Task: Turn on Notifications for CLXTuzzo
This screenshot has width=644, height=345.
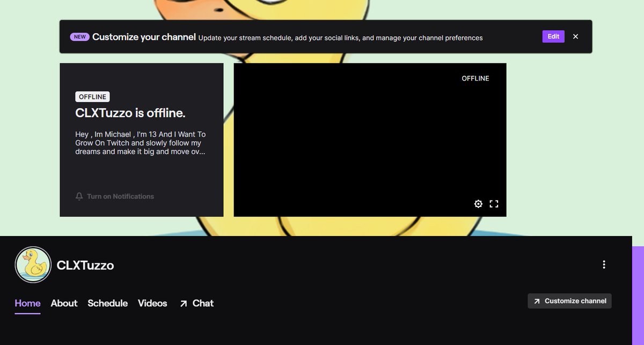Action: point(115,196)
